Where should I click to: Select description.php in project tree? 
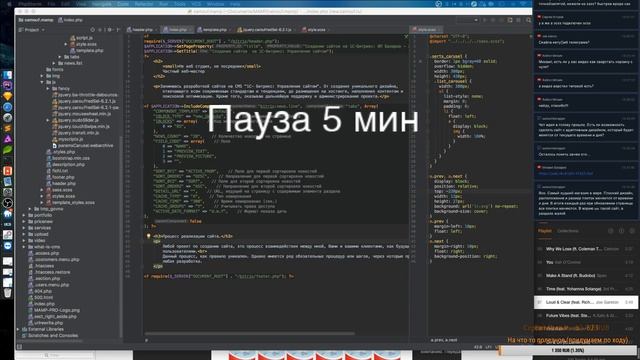click(68, 164)
